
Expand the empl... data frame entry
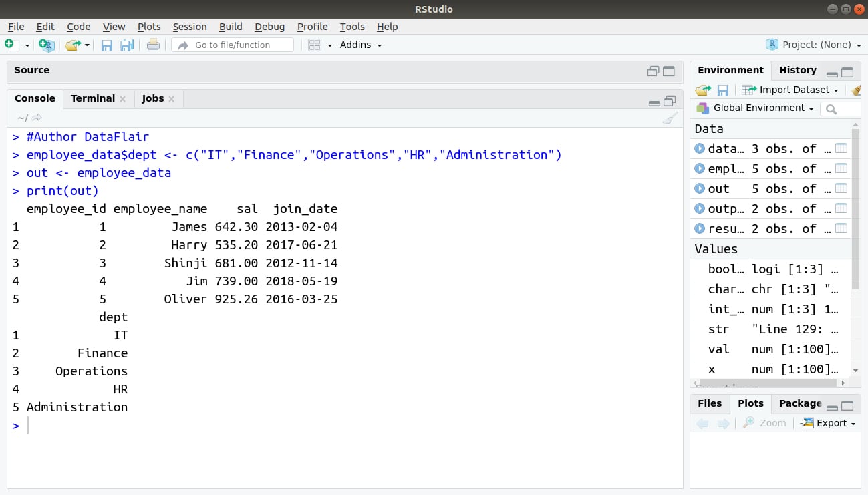[x=700, y=168]
